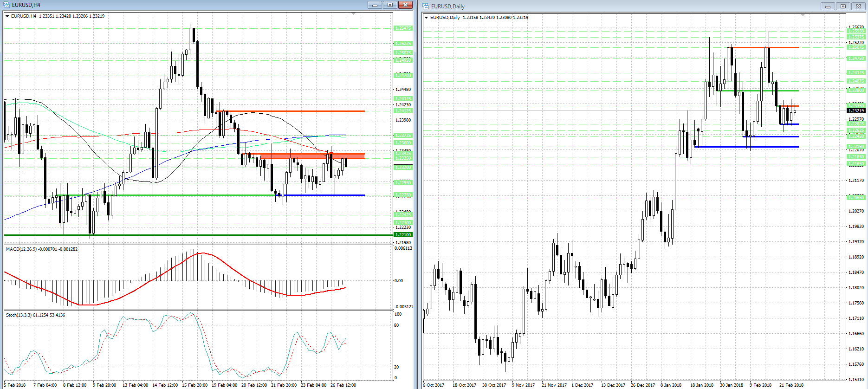This screenshot has width=868, height=389.
Task: Click the 1.25475 level label on H4 chart
Action: (x=403, y=28)
